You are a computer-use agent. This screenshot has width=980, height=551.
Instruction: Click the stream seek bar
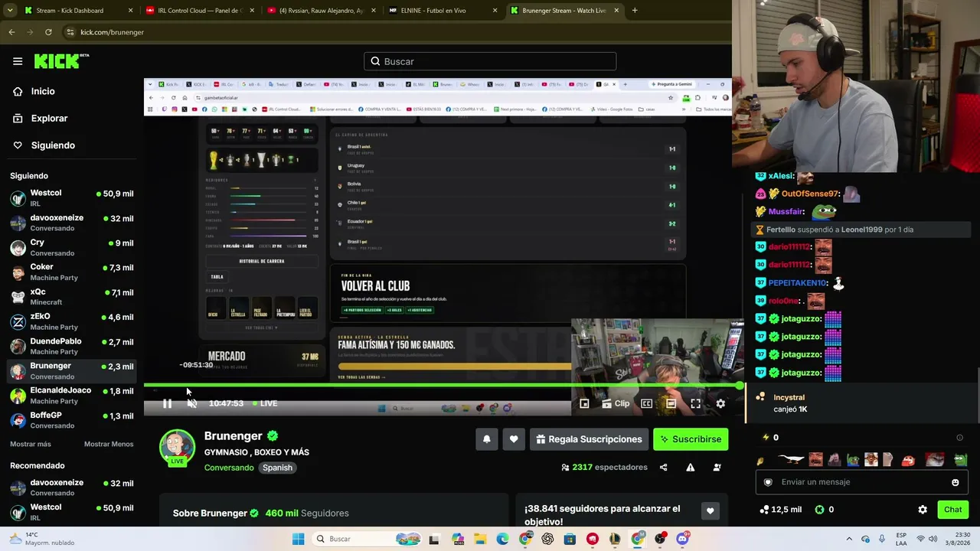pyautogui.click(x=443, y=385)
